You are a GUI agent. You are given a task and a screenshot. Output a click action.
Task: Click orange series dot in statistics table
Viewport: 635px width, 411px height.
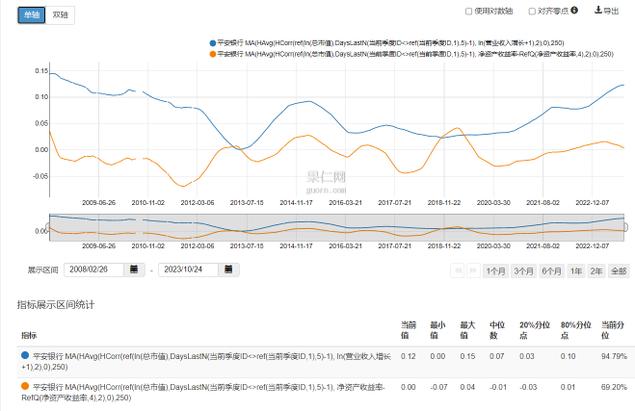23,385
